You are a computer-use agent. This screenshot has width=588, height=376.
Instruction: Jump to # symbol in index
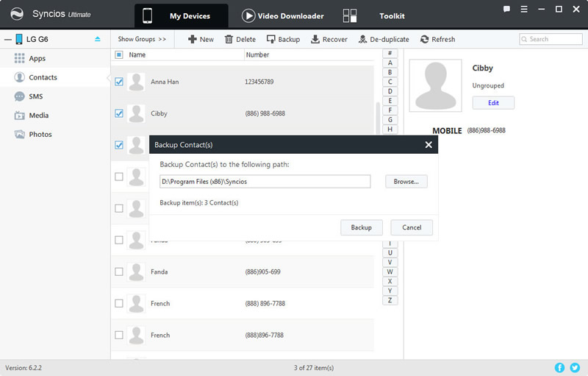390,53
